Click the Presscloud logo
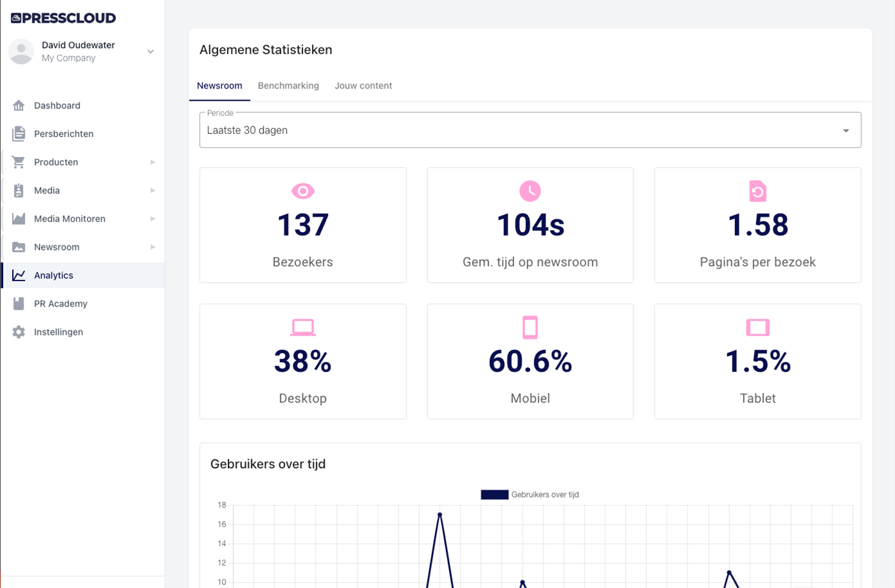 pos(63,18)
